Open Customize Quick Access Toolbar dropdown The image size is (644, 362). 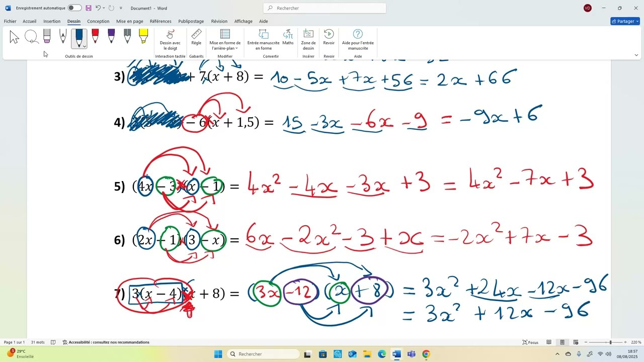point(121,8)
